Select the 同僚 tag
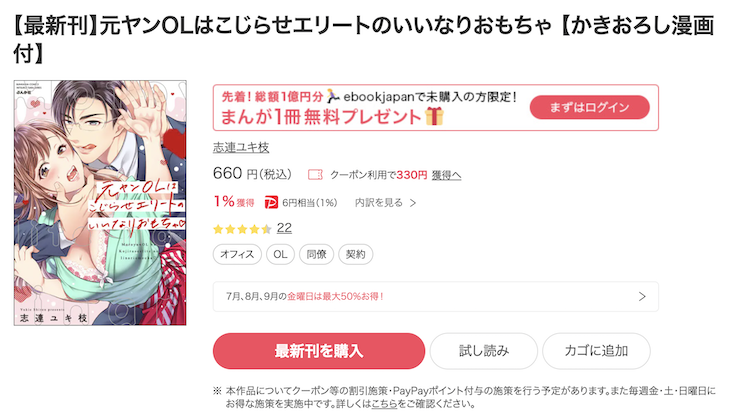750x420 pixels. tap(316, 254)
